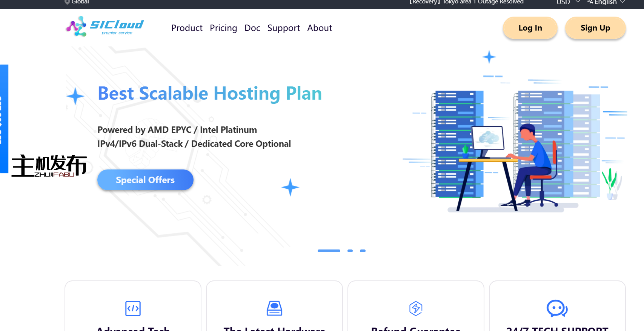The width and height of the screenshot is (644, 331).
Task: Click the 24/7 Tech Support chat icon
Action: pyautogui.click(x=557, y=308)
